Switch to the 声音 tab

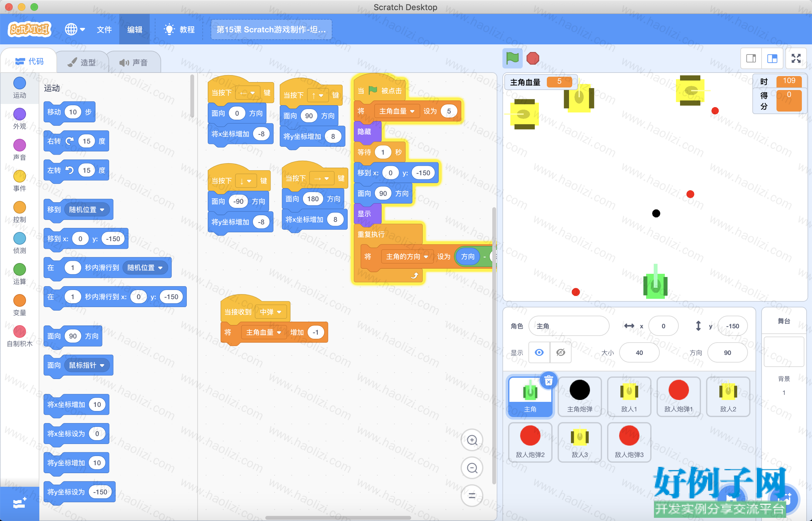coord(134,62)
